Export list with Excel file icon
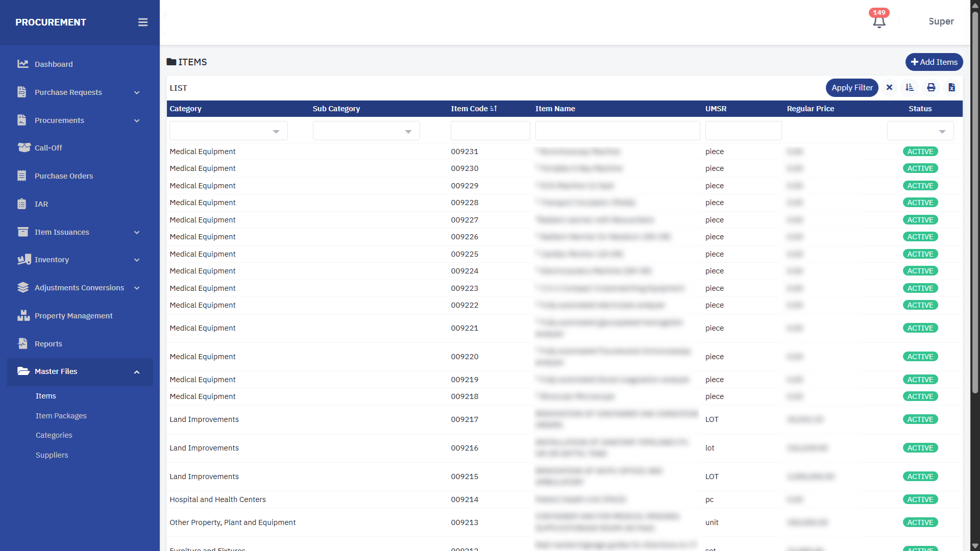This screenshot has width=980, height=551. click(x=951, y=88)
